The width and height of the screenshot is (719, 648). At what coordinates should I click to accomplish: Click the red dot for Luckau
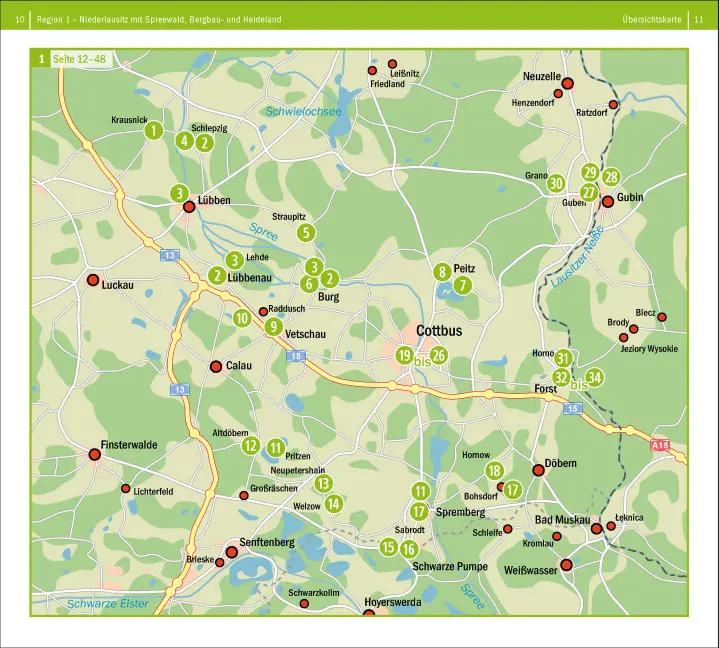click(x=93, y=280)
